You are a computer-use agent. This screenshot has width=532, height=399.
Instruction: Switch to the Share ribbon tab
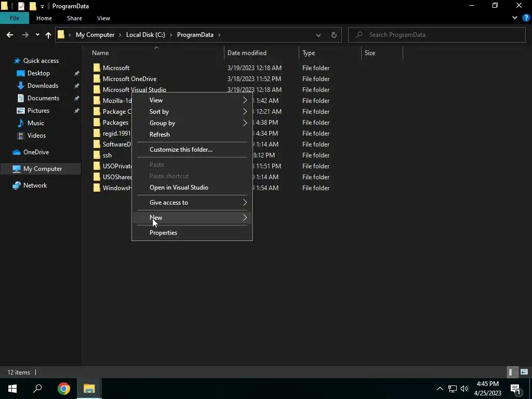pyautogui.click(x=74, y=18)
